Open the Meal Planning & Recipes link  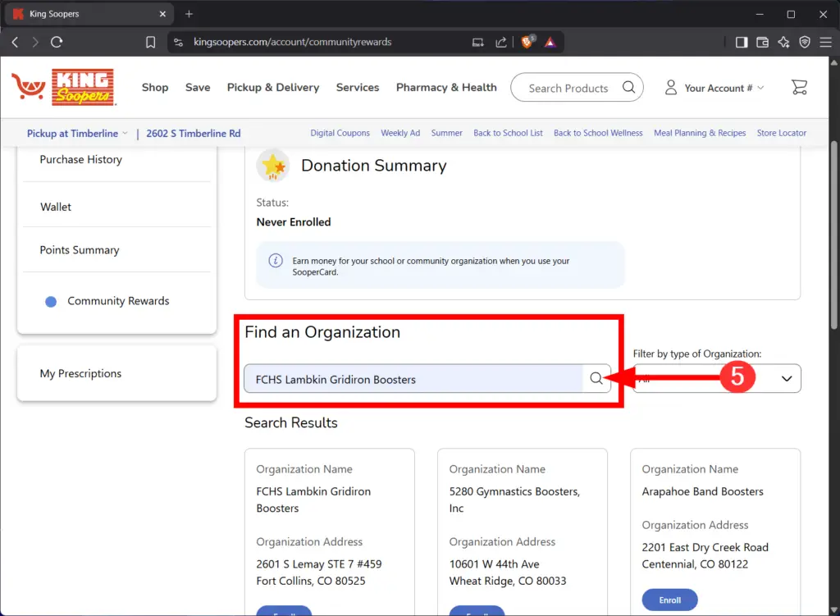[700, 133]
